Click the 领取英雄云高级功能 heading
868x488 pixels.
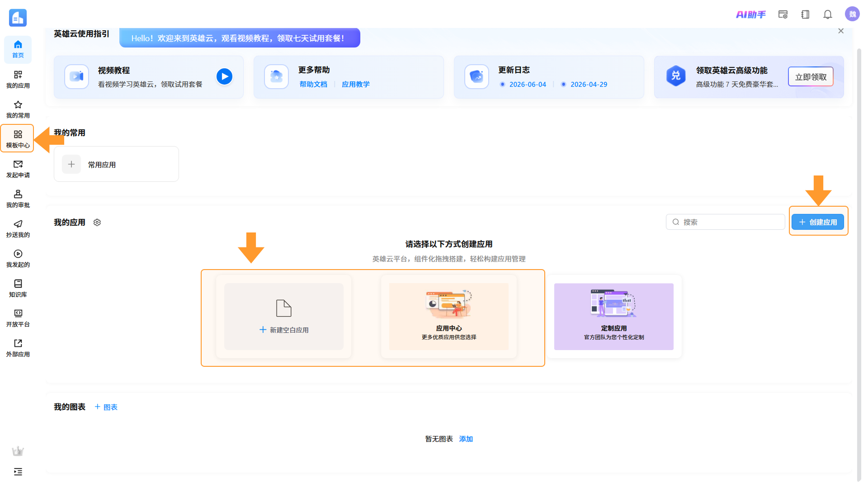(731, 71)
